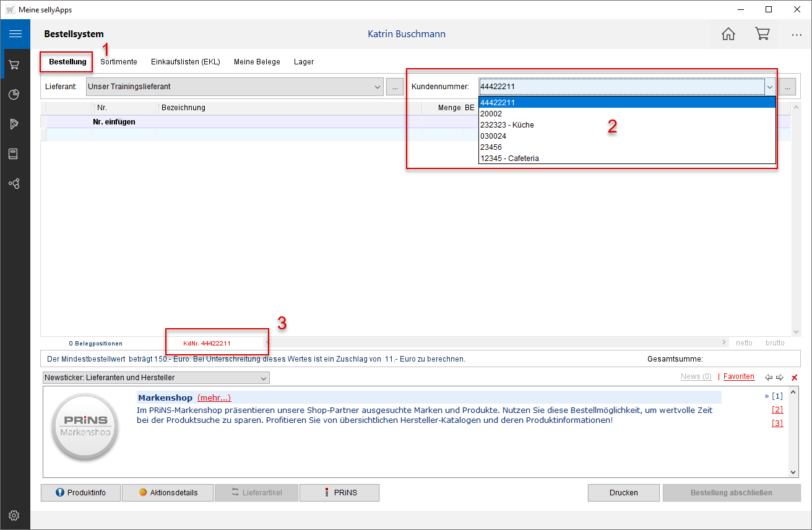Click the Drucken button
812x530 pixels.
coord(623,493)
